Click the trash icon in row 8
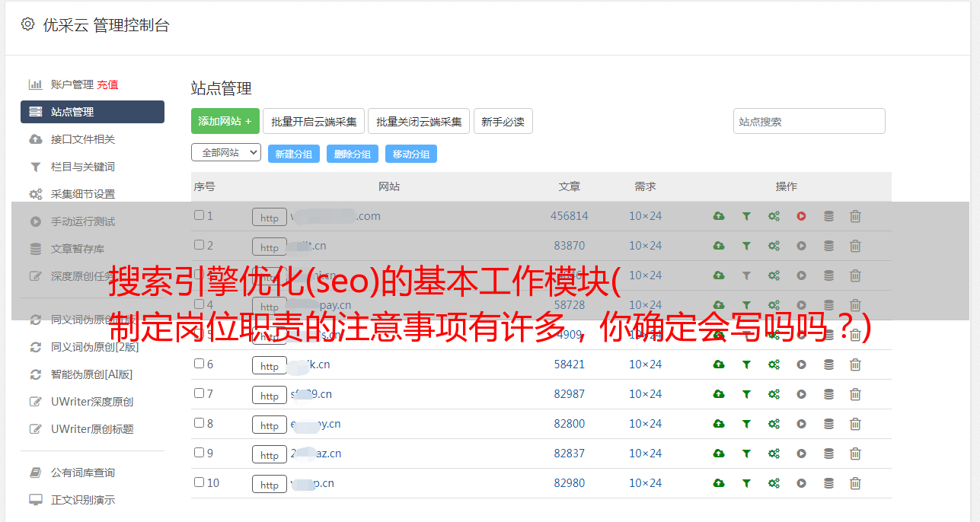The image size is (980, 522). 855,424
